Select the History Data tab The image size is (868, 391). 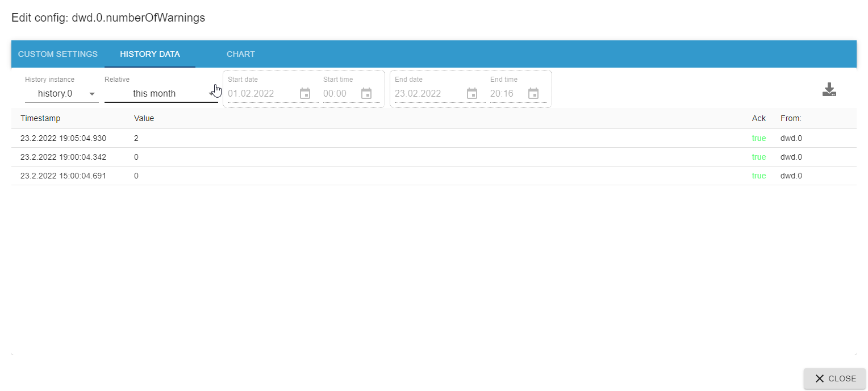[150, 54]
